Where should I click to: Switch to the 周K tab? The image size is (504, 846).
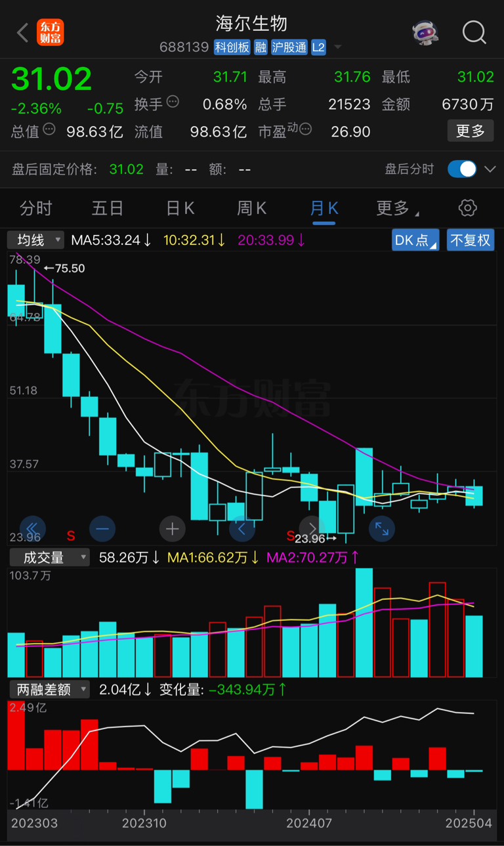[251, 209]
